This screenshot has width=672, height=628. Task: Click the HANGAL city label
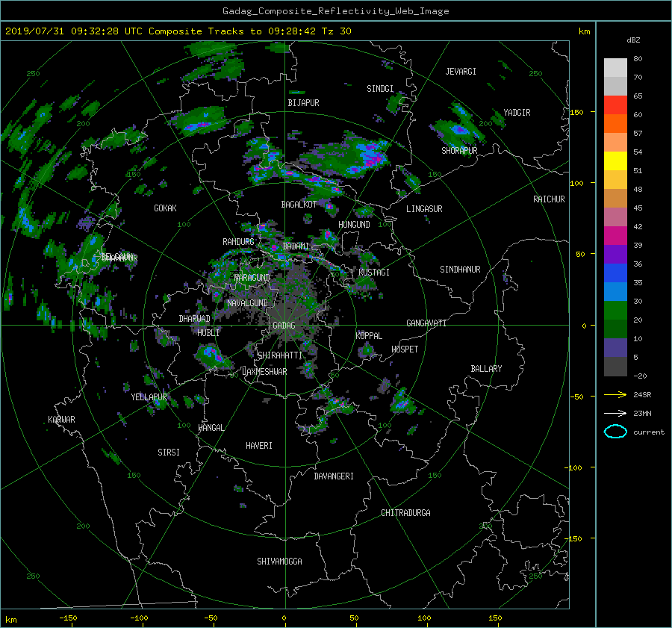click(211, 428)
